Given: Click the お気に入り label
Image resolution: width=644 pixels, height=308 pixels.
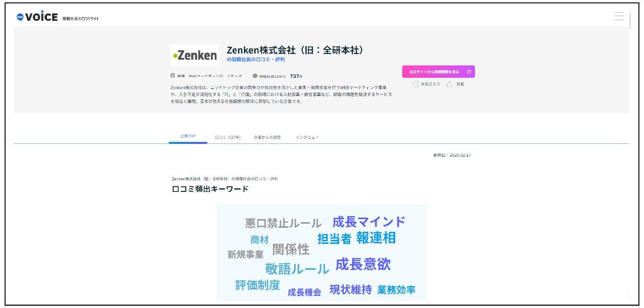Looking at the screenshot, I should click(x=431, y=84).
